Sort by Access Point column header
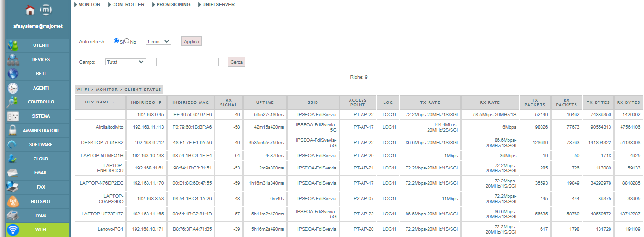 tap(358, 102)
